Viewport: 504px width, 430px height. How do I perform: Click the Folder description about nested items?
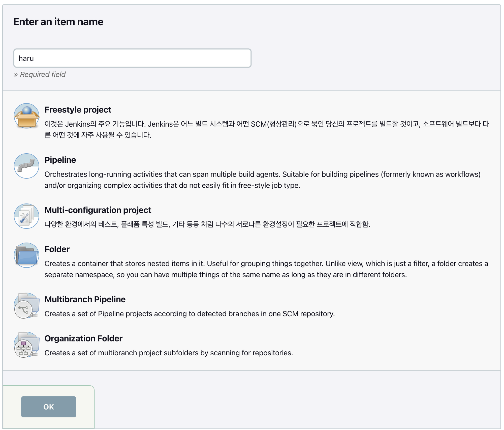pos(266,269)
